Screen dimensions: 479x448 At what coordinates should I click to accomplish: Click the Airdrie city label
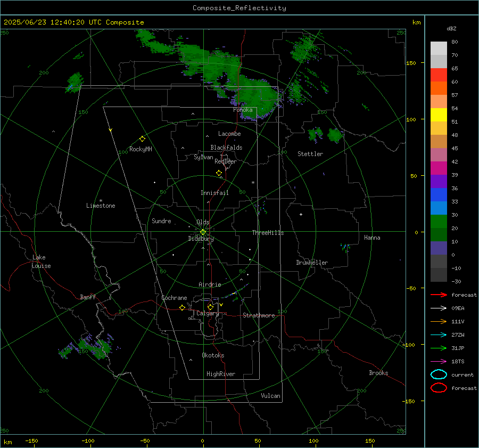coord(210,284)
